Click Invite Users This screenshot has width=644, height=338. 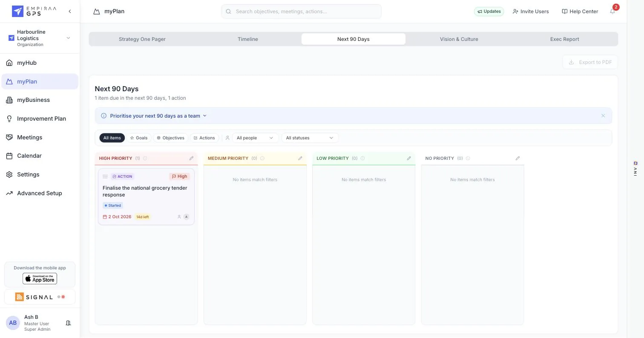coord(531,12)
